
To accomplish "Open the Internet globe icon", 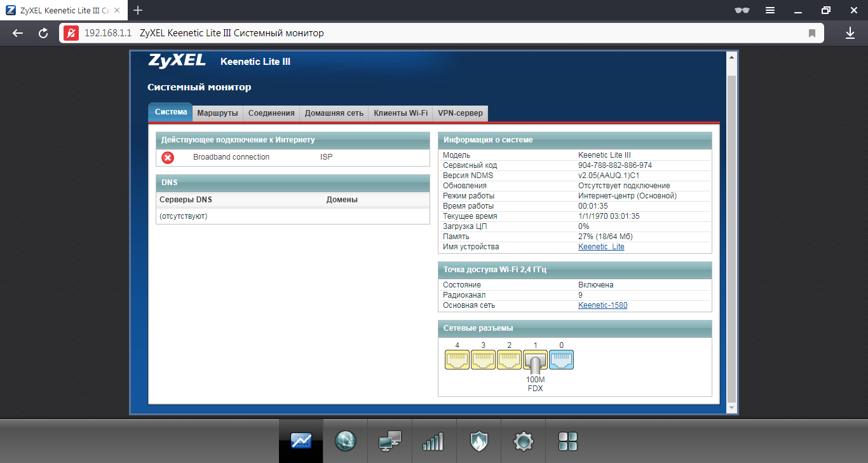I will tap(345, 441).
